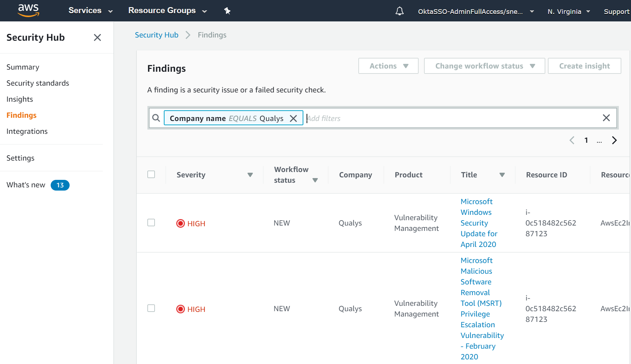The image size is (631, 364).
Task: Open the Microsoft Malicious Software Removal Tool link
Action: tap(482, 309)
